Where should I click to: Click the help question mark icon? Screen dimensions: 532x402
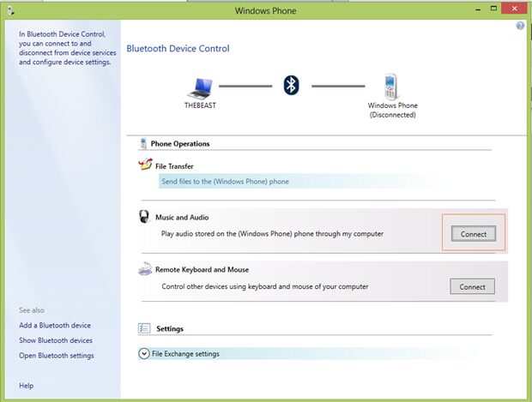click(520, 26)
